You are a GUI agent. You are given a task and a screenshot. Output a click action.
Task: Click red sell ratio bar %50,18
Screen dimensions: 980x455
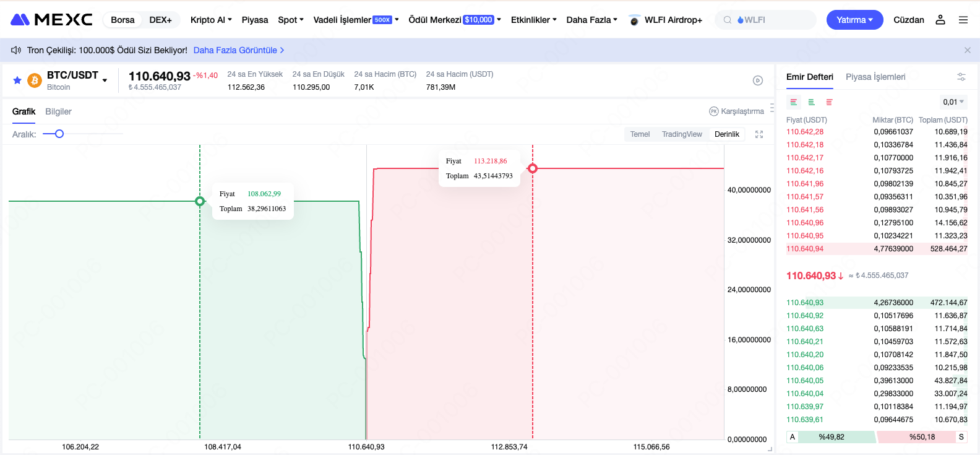tap(918, 437)
